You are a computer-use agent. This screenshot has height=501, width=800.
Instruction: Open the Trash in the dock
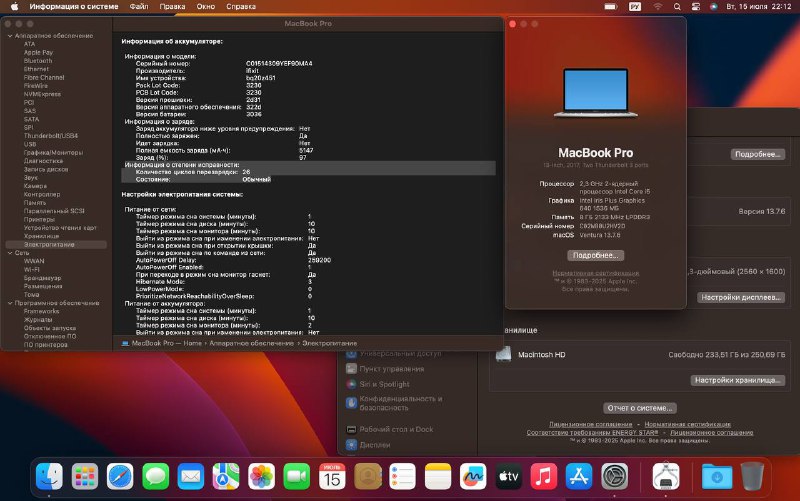tap(752, 476)
